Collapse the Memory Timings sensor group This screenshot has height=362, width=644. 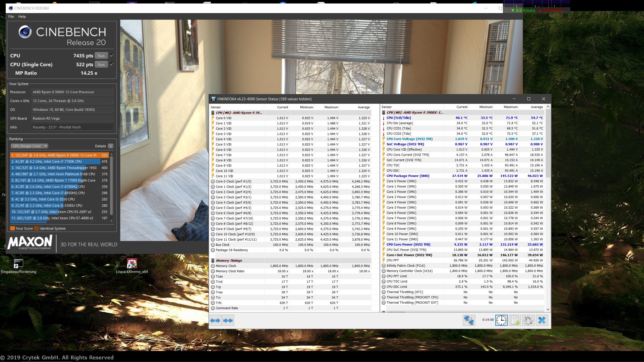pyautogui.click(x=229, y=260)
